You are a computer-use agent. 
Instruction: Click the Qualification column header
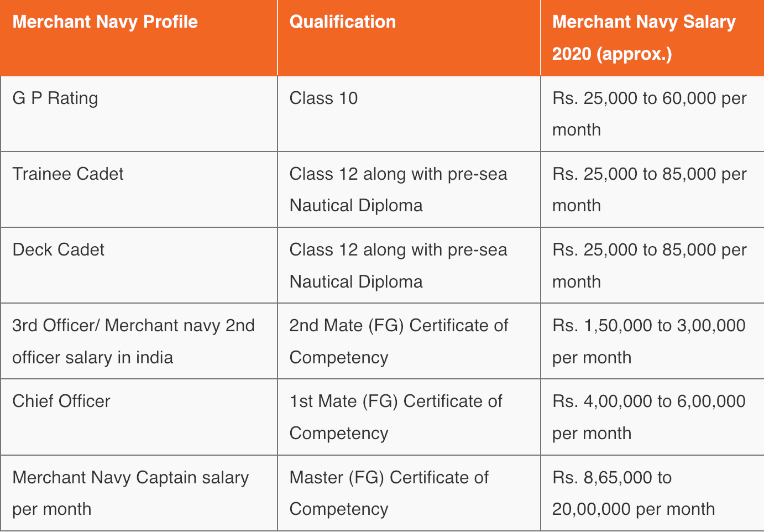click(409, 38)
